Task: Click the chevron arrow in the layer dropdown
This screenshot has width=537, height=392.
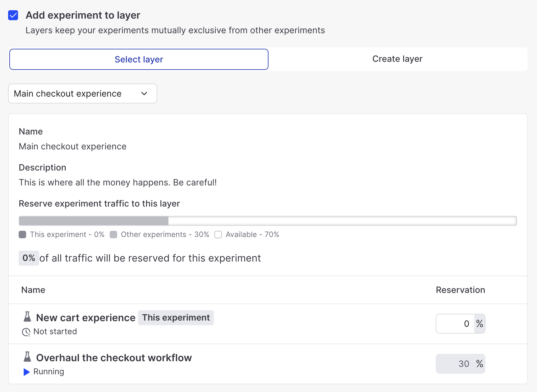Action: 144,93
